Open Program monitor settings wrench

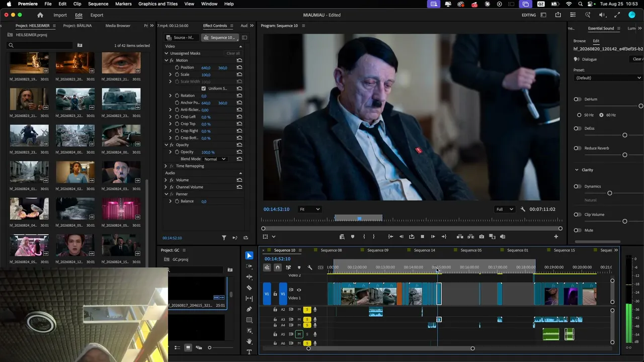(523, 209)
